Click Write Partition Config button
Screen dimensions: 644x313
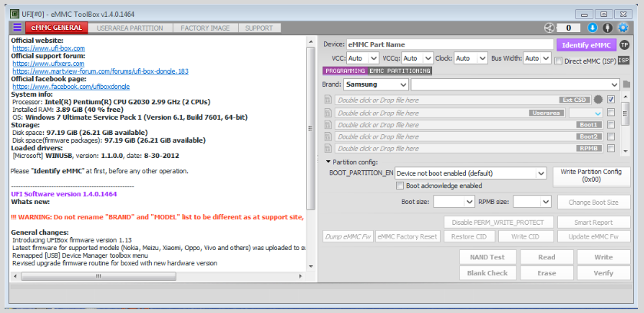[593, 176]
